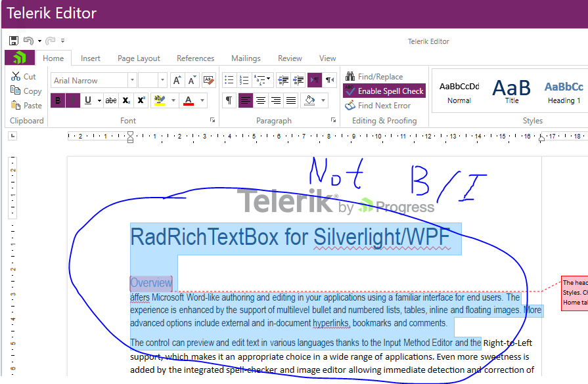Click the ruler tab-stop selector box
Image resolution: width=588 pixels, height=384 pixels.
point(12,136)
